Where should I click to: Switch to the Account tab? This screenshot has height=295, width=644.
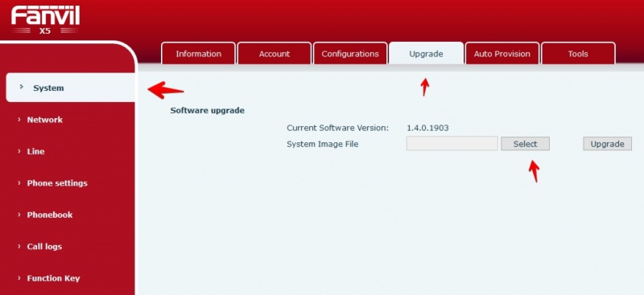click(x=275, y=54)
